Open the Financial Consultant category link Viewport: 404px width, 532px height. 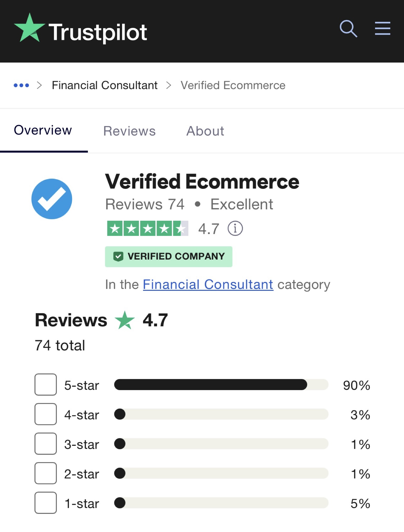(208, 285)
